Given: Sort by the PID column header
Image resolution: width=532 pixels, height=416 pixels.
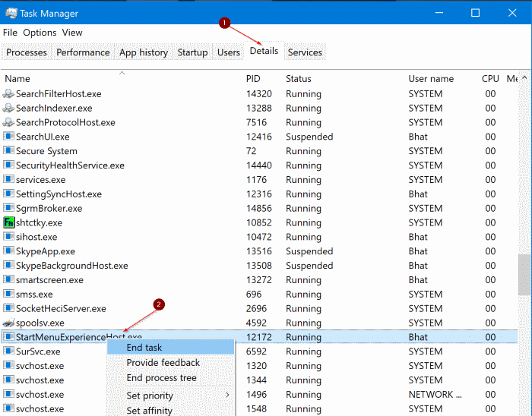Looking at the screenshot, I should 253,79.
